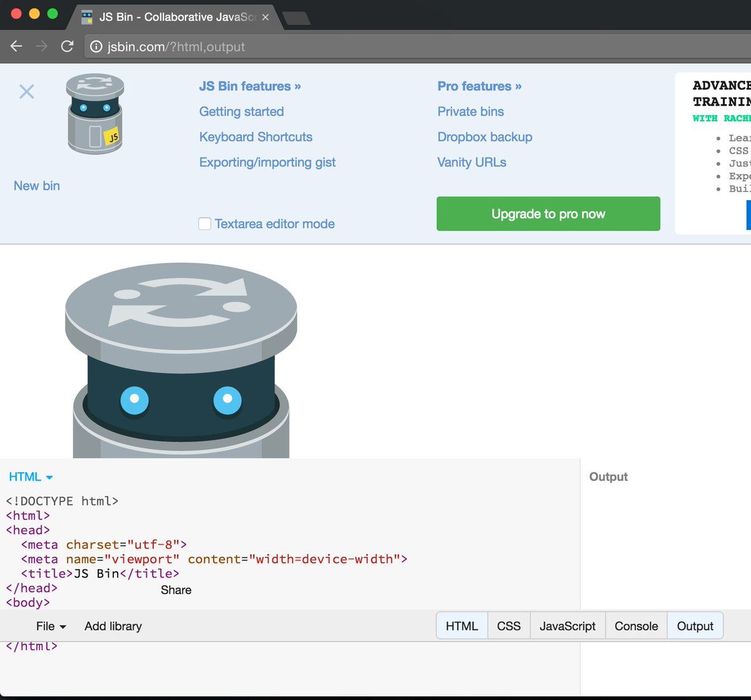Toggle the HTML panel tab
The width and height of the screenshot is (751, 700).
pyautogui.click(x=462, y=626)
